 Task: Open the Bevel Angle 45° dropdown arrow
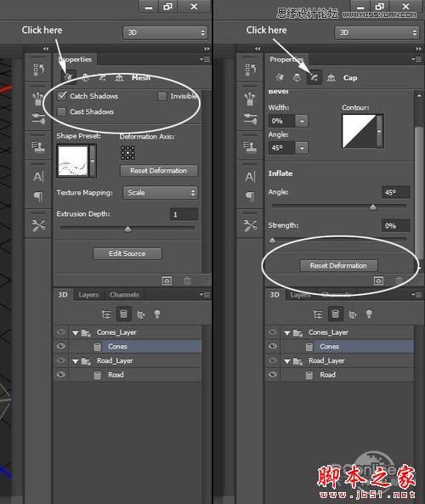click(x=302, y=148)
